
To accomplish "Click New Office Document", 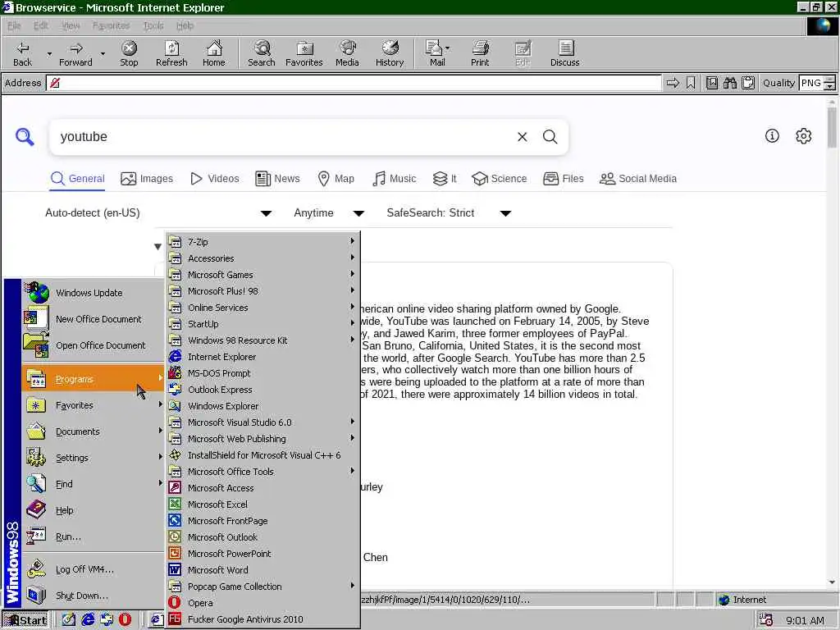I will (x=94, y=319).
